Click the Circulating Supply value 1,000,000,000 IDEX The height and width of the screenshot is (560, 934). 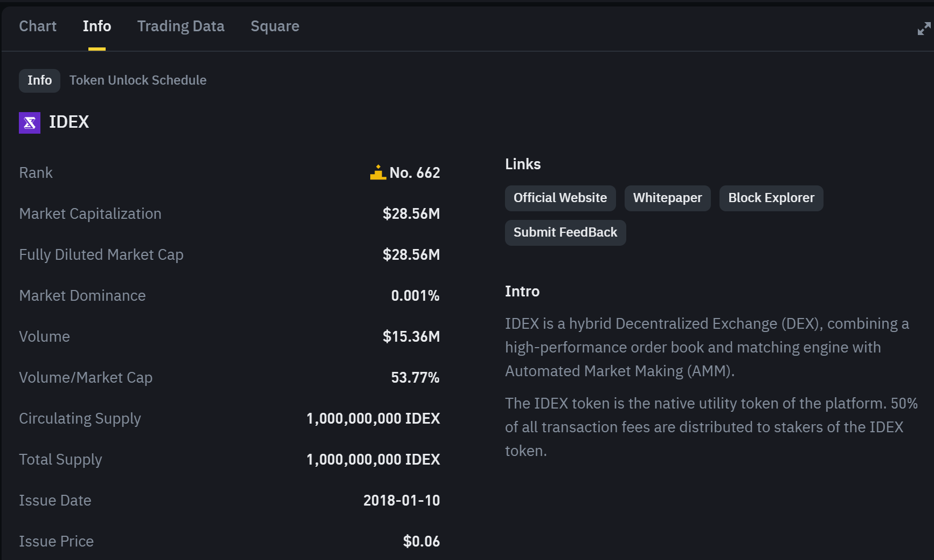pos(373,418)
